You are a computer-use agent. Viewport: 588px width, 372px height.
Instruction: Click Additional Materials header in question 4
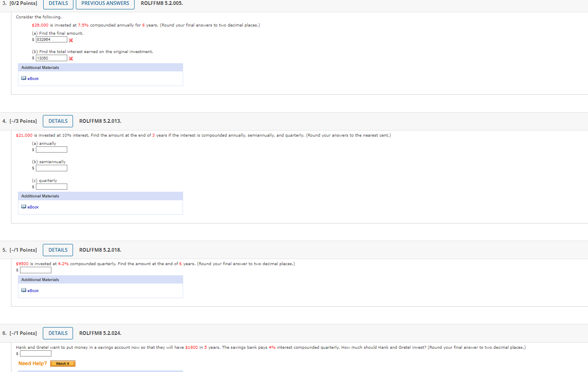(x=40, y=196)
